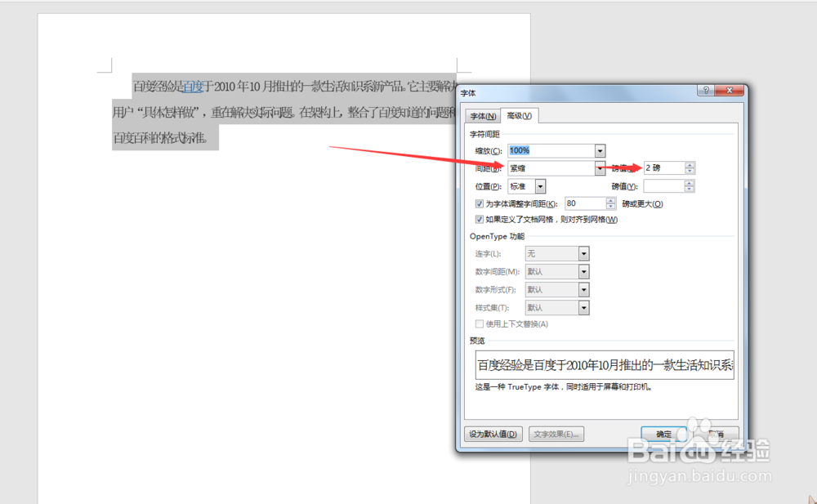Click the position 磅值(Y) input field
Screen dimensions: 817x504
pyautogui.click(x=663, y=186)
